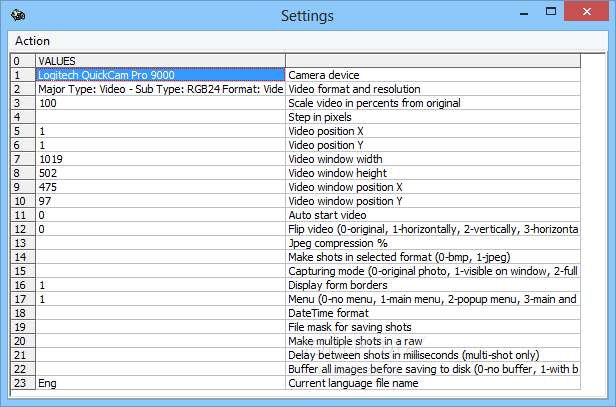Open the Action menu

pos(32,41)
